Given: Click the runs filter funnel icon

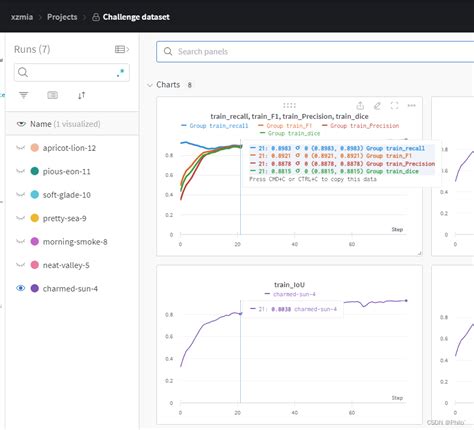Looking at the screenshot, I should pyautogui.click(x=23, y=95).
